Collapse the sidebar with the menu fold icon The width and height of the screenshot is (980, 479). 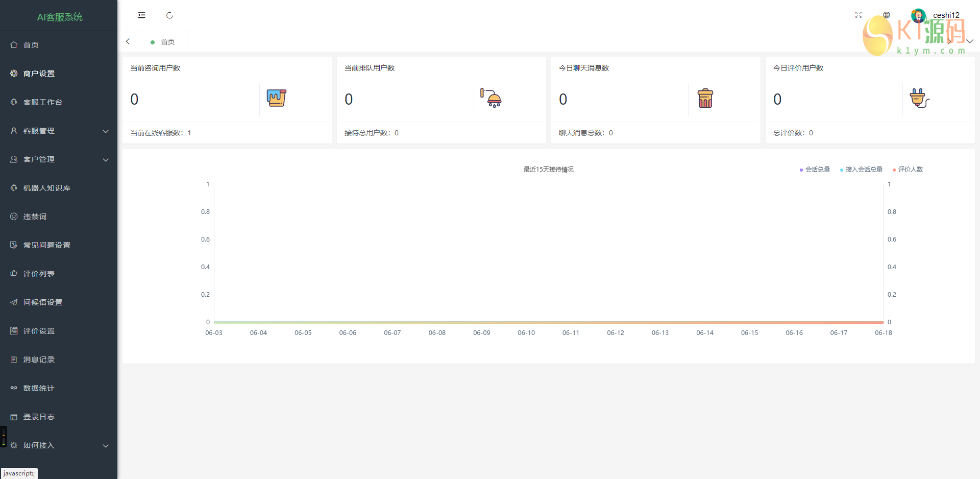click(141, 15)
